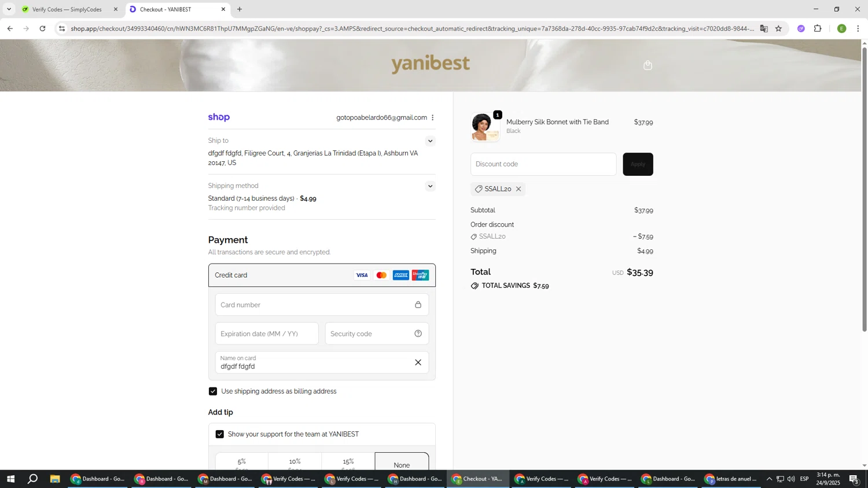The image size is (868, 488).
Task: Click the total price $35.39
Action: click(x=640, y=272)
